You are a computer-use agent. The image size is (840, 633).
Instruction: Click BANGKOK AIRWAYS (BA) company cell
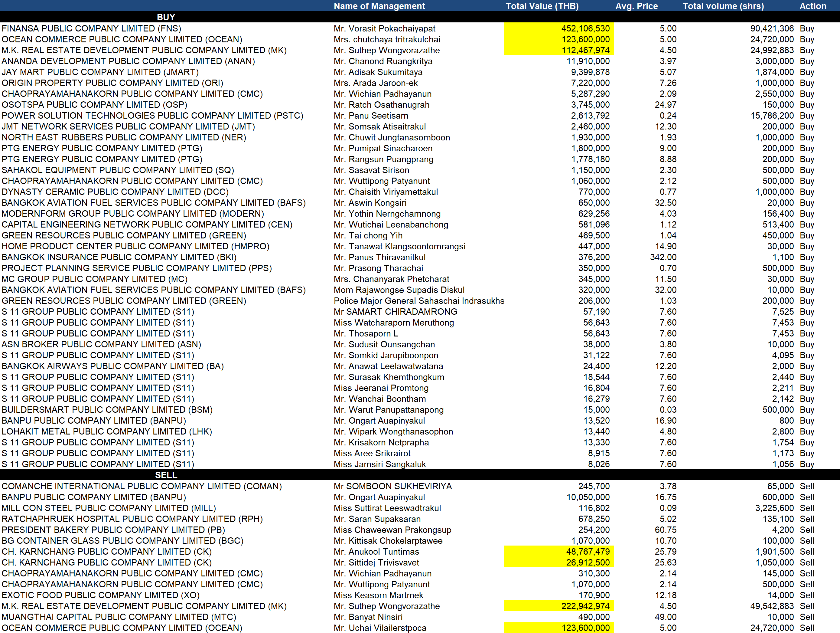(x=113, y=366)
